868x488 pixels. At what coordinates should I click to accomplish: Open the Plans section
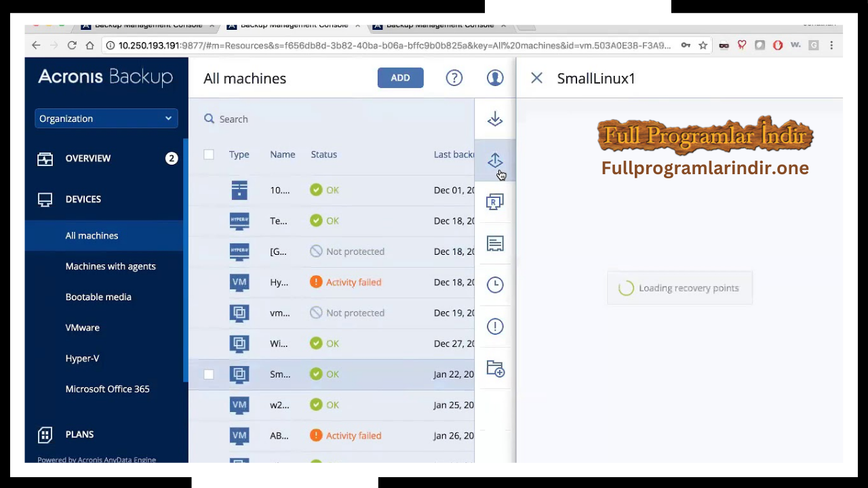(x=79, y=434)
